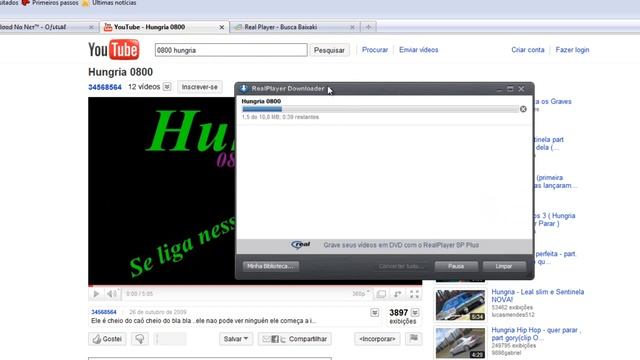Viewport: 640px width, 360px height.
Task: Click the YouTube logo
Action: coord(113,50)
